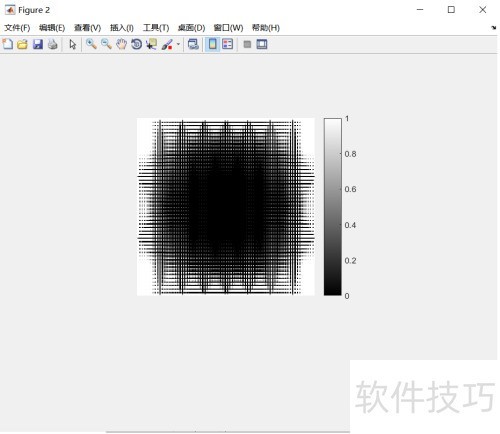Open file with folder icon
This screenshot has width=500, height=434.
(22, 44)
